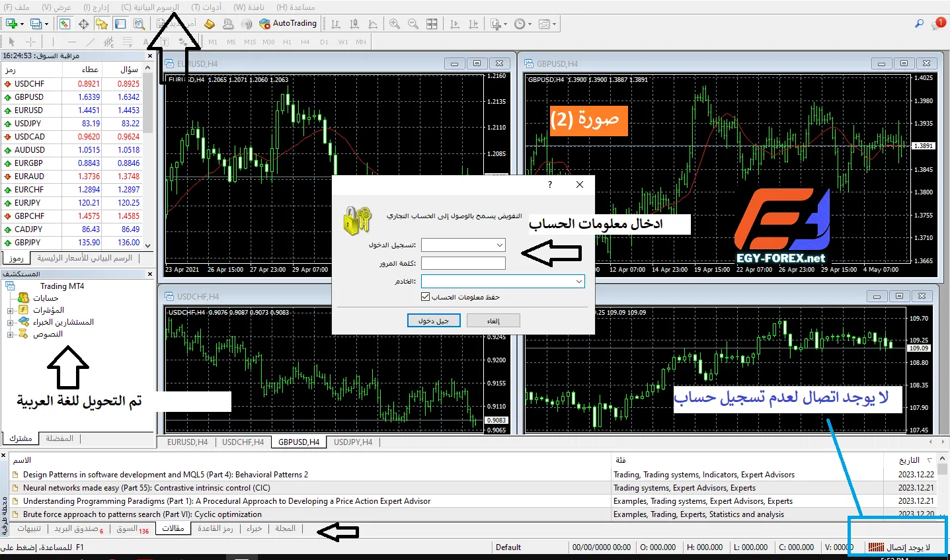Switch chart to line chart style

[x=373, y=24]
